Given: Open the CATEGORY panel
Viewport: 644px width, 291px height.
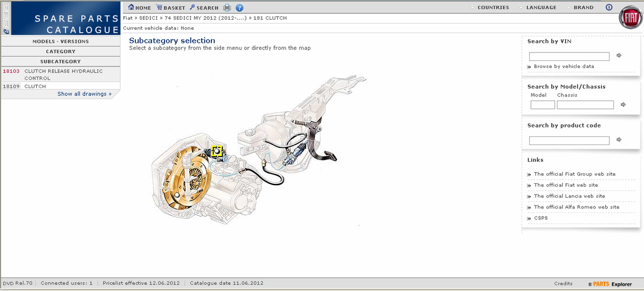Looking at the screenshot, I should pyautogui.click(x=61, y=51).
